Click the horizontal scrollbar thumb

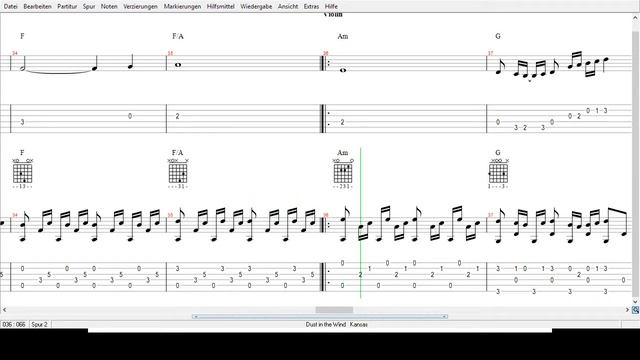(x=334, y=310)
